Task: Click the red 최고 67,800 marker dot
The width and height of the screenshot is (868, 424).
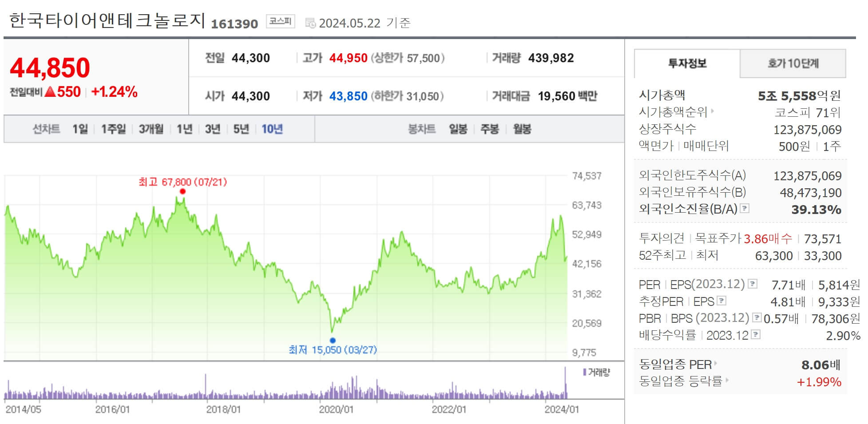Action: point(182,191)
